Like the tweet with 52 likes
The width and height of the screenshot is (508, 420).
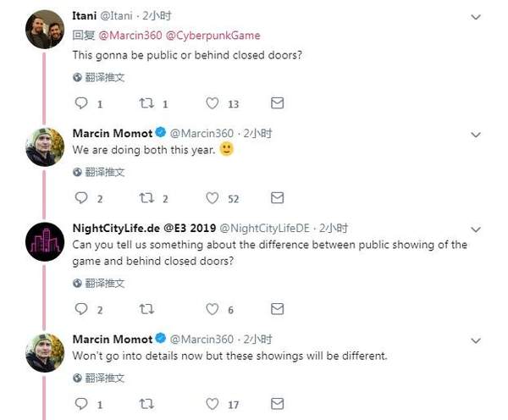pos(213,198)
